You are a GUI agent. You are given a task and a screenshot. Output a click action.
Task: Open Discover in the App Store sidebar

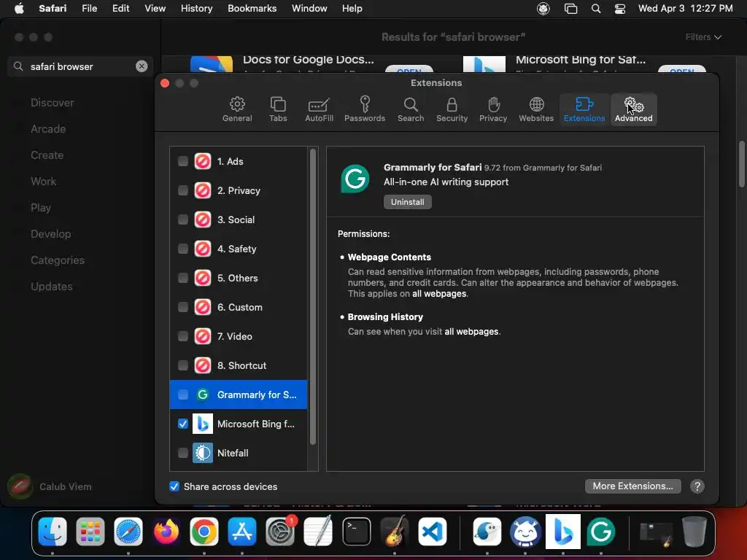point(52,102)
